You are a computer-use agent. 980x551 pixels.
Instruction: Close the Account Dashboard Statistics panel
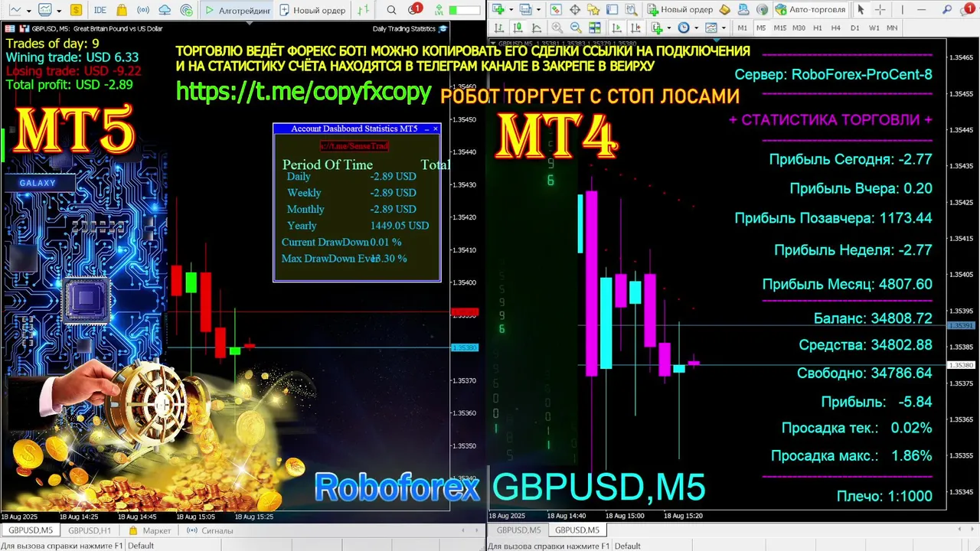click(x=436, y=129)
